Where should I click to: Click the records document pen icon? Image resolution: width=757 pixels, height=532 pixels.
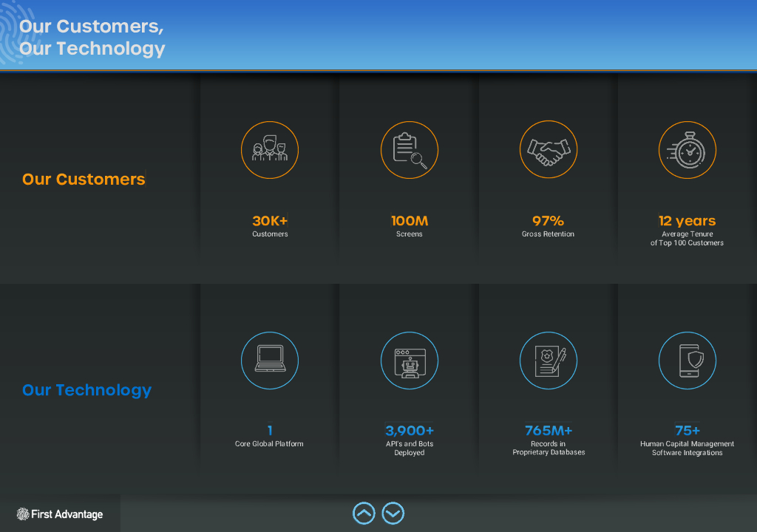pos(549,361)
